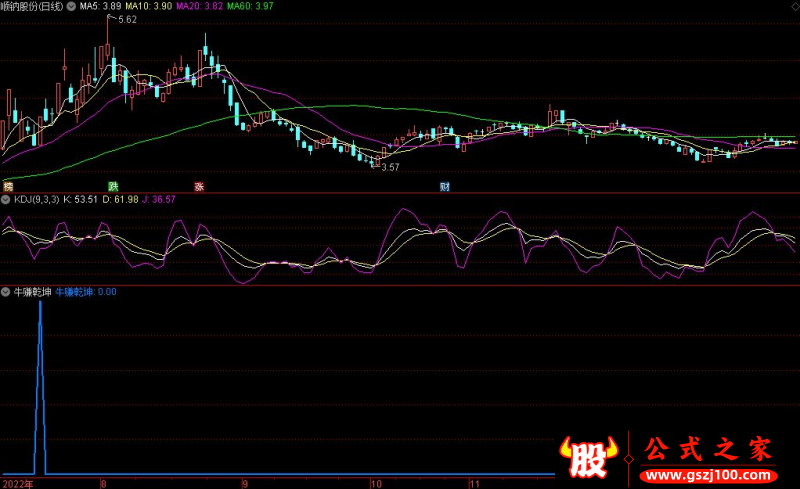The width and height of the screenshot is (800, 489).
Task: Click the green 跌 event marker
Action: [113, 187]
